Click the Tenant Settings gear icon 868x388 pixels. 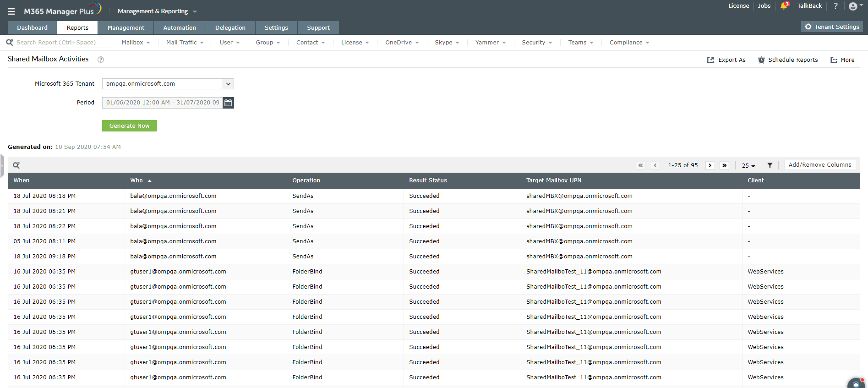click(x=808, y=27)
